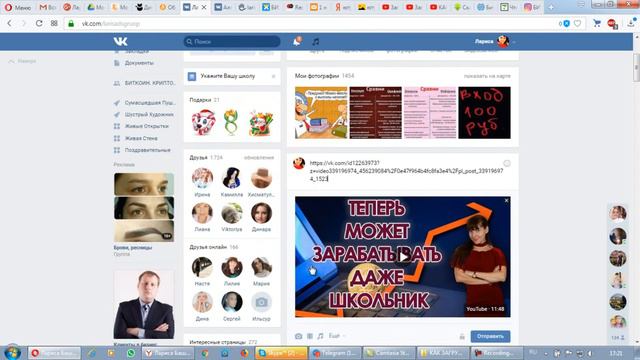Open the number 8 flower gift
The height and width of the screenshot is (360, 640).
(231, 122)
